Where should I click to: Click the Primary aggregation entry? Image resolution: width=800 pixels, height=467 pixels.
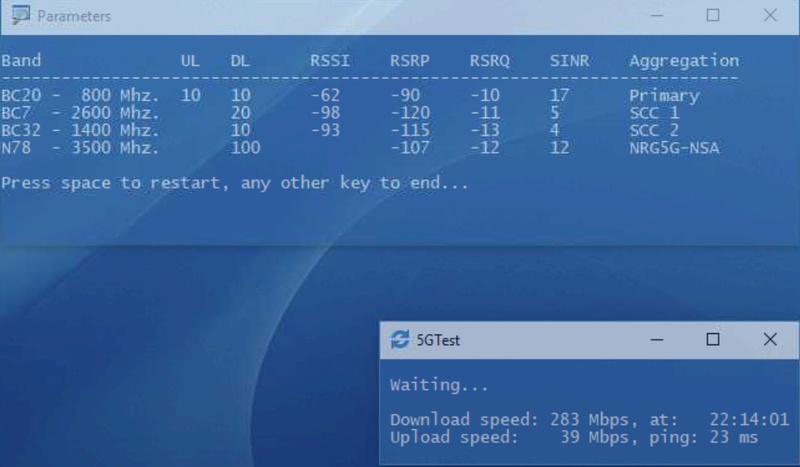coord(664,96)
